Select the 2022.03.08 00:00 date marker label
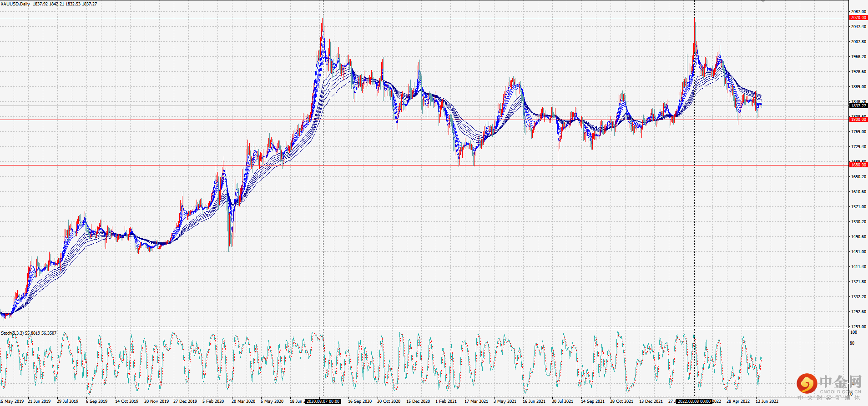Viewport: 868px width, 406px height. [x=694, y=401]
